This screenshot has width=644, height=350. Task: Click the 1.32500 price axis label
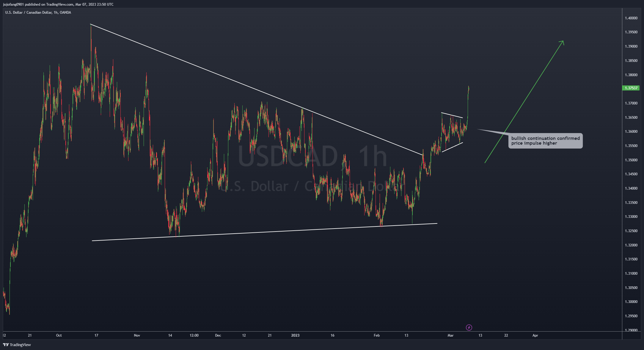pyautogui.click(x=631, y=231)
